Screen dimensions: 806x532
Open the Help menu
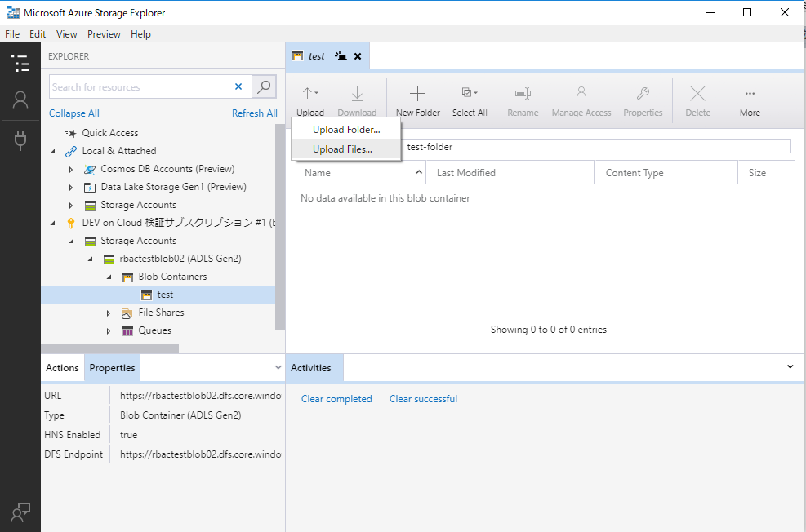[140, 34]
